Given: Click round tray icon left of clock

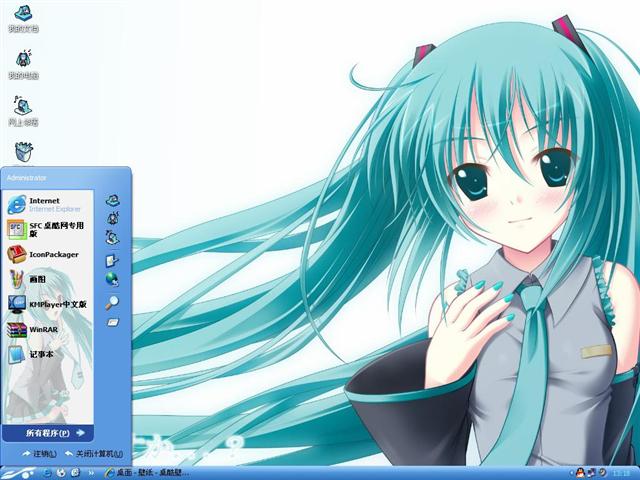Looking at the screenshot, I should pos(602,473).
